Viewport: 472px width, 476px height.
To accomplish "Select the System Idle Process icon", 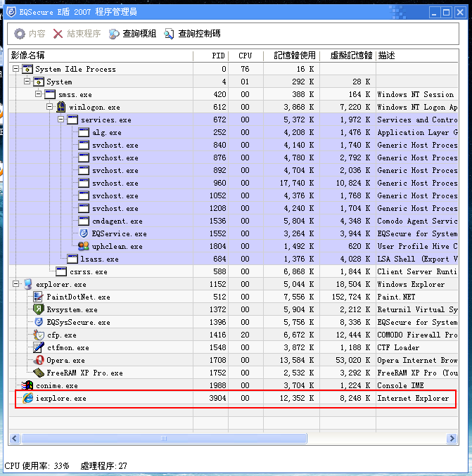I will pos(27,69).
